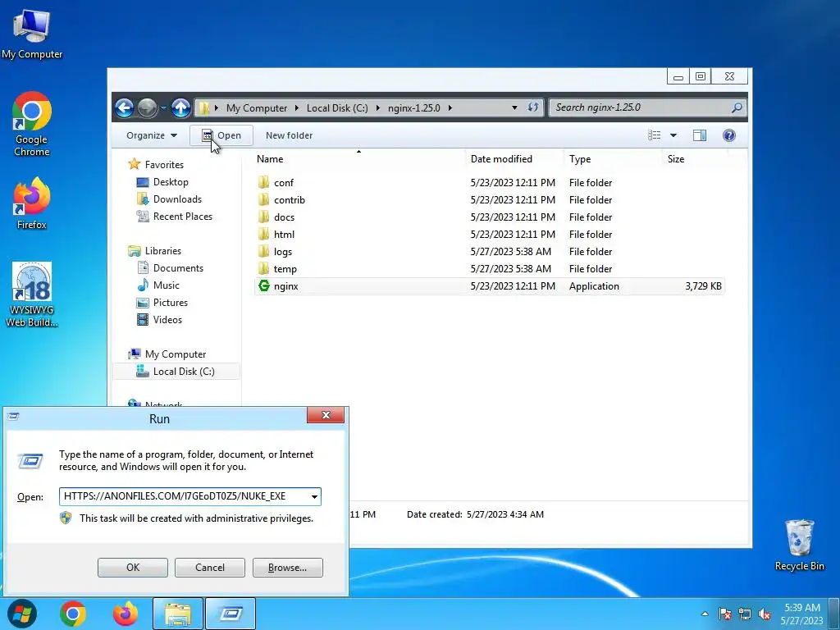The width and height of the screenshot is (840, 630).
Task: Click the change view icon in the toolbar
Action: [654, 135]
